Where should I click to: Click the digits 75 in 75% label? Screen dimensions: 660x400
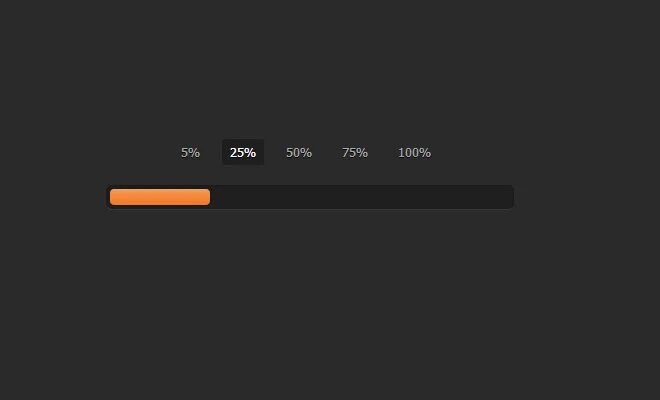coord(349,152)
